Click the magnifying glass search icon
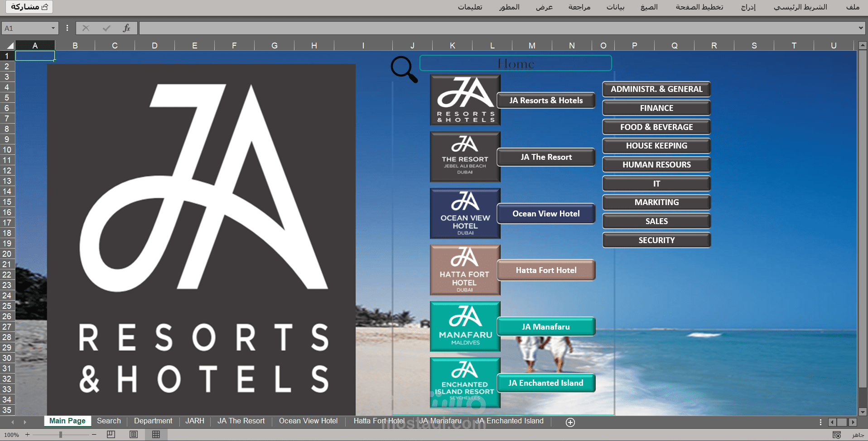868x441 pixels. pyautogui.click(x=404, y=69)
